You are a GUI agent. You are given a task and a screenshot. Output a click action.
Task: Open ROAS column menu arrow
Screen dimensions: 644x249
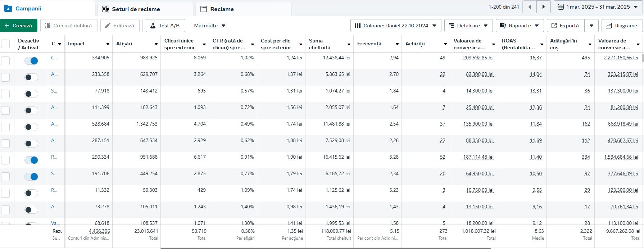[541, 44]
